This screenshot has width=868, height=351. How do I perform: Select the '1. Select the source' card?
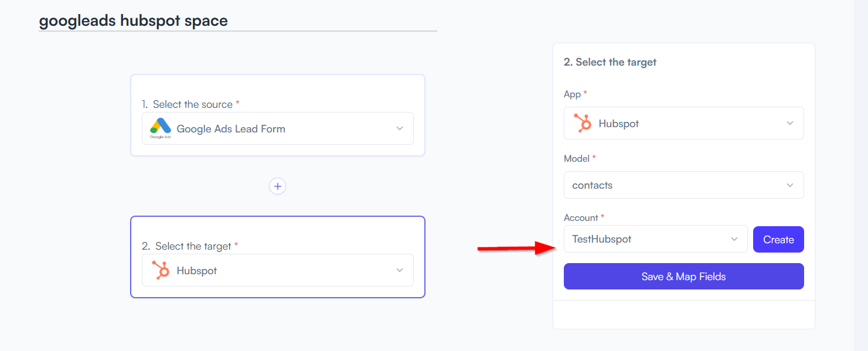point(278,115)
